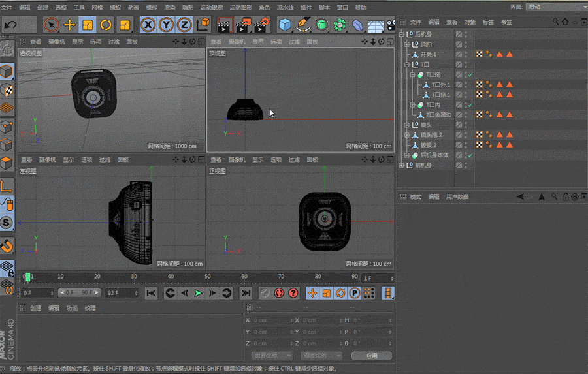
Task: Click the 应用 apply button
Action: pos(372,356)
